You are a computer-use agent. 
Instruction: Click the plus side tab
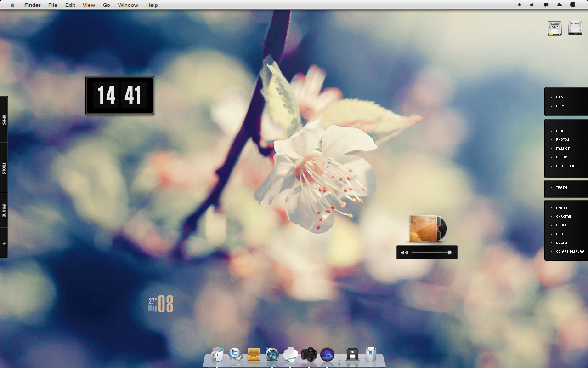4,244
